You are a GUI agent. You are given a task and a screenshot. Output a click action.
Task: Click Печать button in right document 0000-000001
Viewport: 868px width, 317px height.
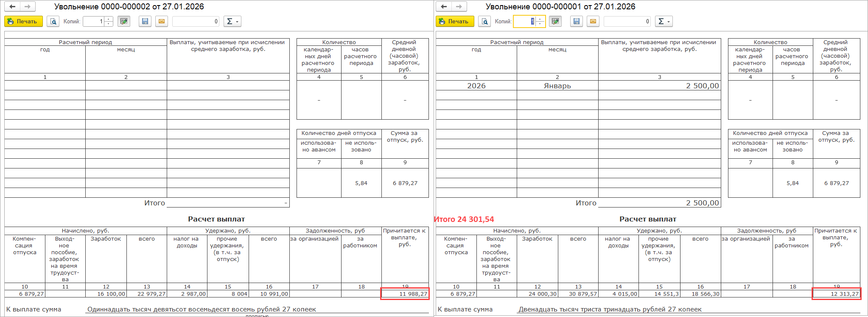click(x=455, y=21)
